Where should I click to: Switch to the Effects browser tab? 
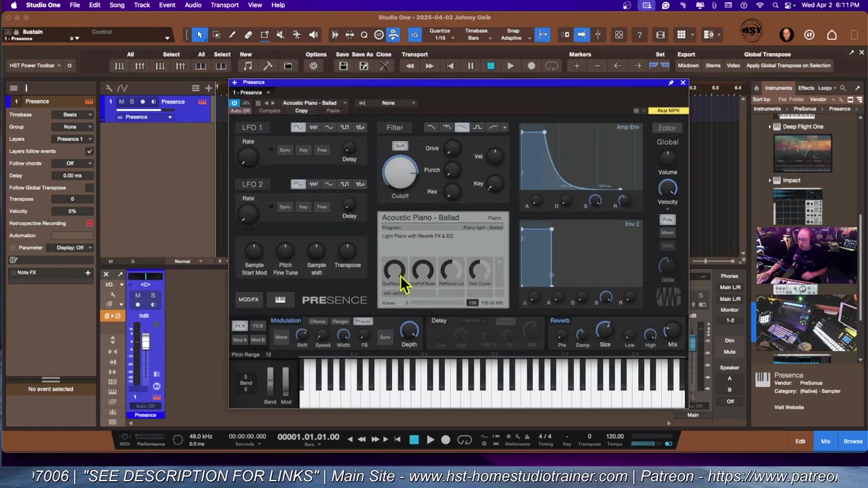coord(806,87)
